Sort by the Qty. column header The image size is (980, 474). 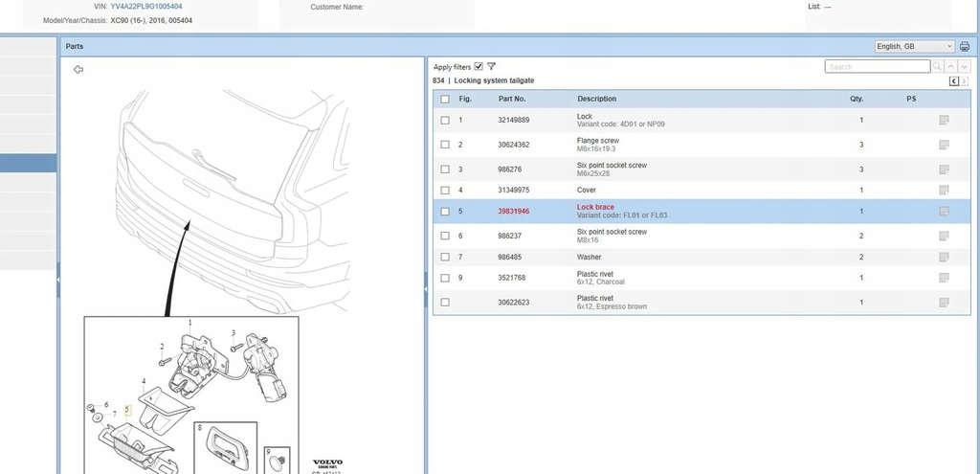point(857,99)
